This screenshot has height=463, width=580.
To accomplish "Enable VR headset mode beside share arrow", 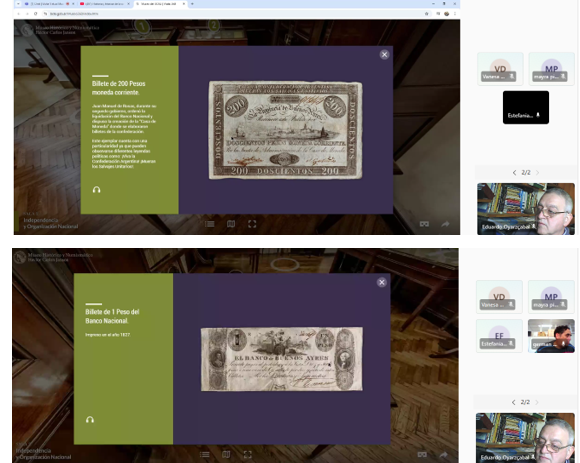I will click(x=424, y=224).
